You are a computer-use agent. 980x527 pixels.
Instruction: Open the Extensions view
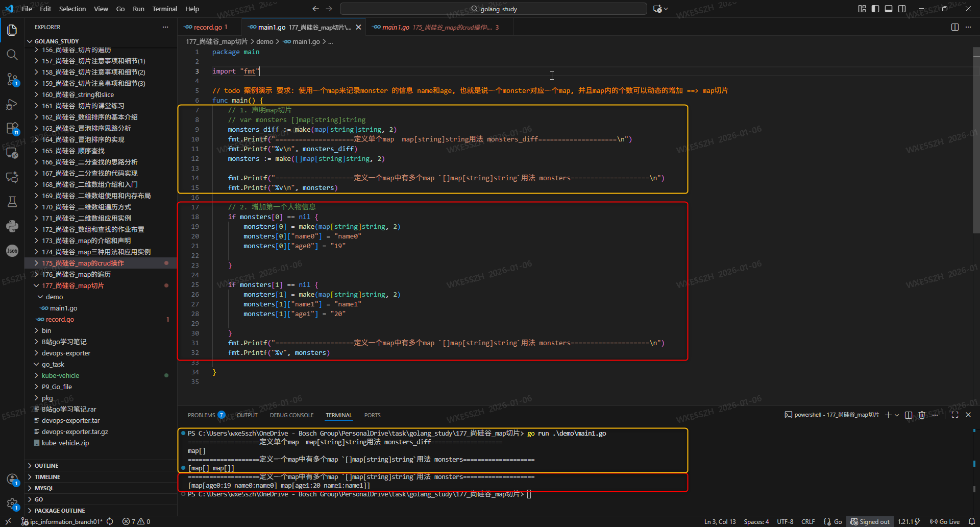(x=12, y=129)
